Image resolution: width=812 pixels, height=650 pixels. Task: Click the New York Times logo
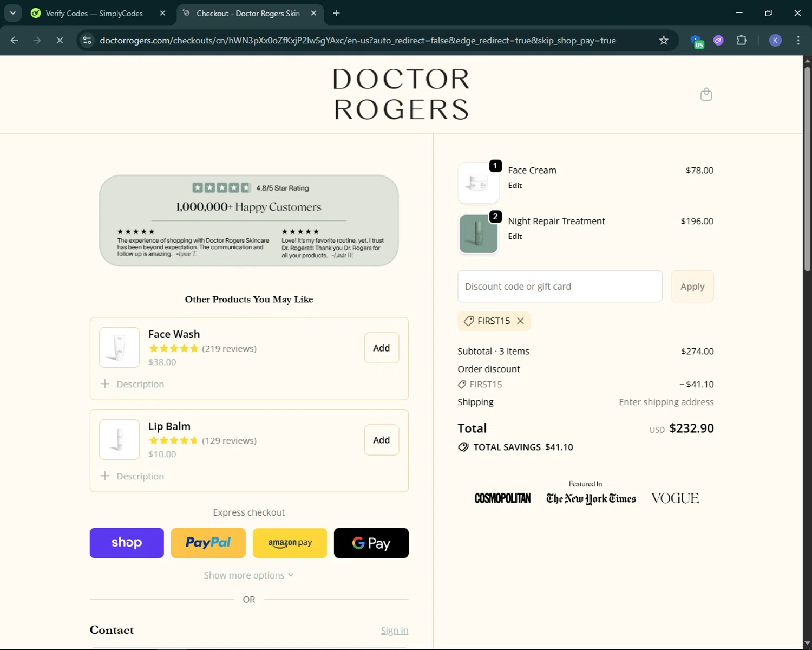pos(591,499)
